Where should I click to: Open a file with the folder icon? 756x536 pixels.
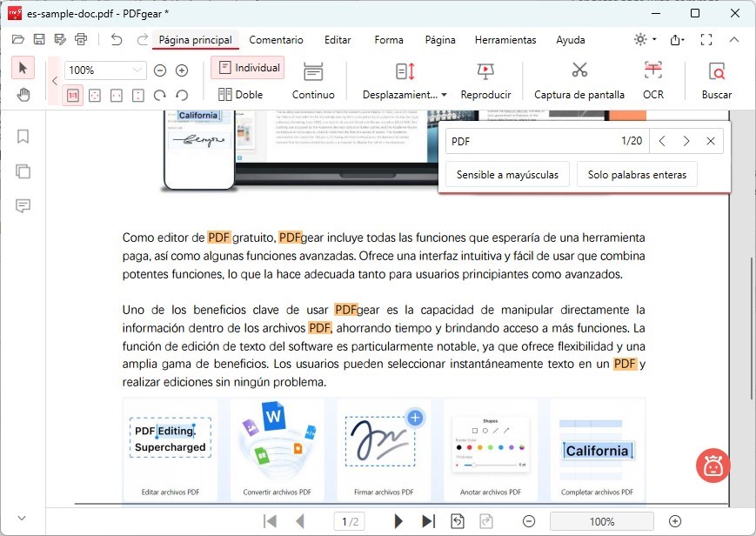[18, 39]
